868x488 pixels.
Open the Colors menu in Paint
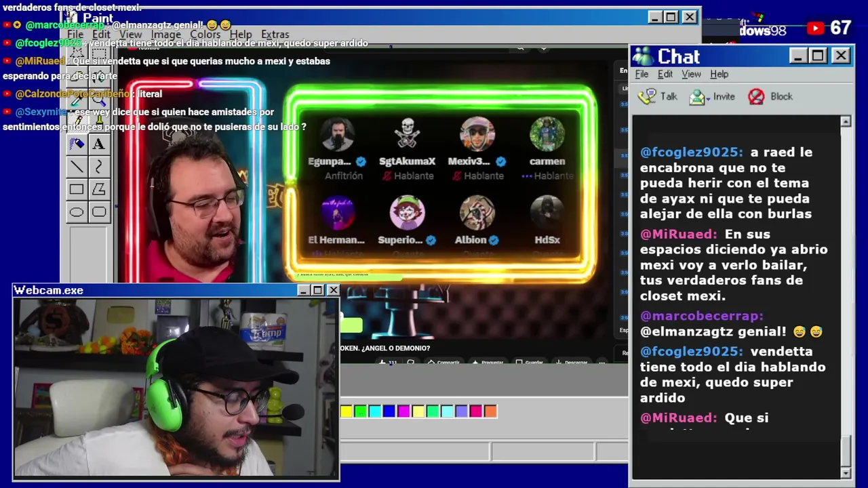coord(205,34)
